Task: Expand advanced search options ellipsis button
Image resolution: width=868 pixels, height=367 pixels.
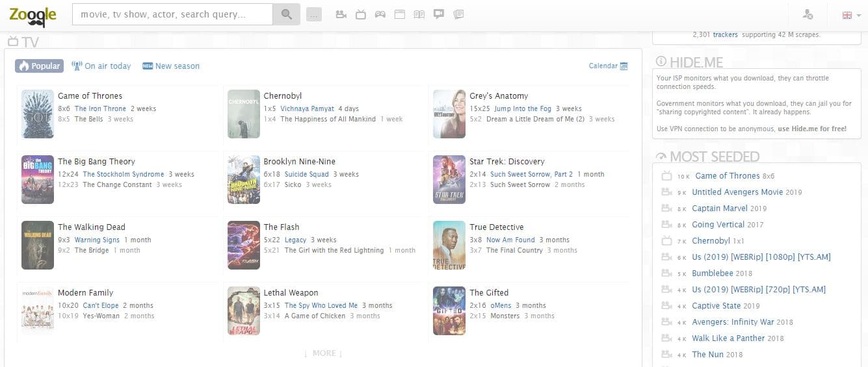Action: 313,14
